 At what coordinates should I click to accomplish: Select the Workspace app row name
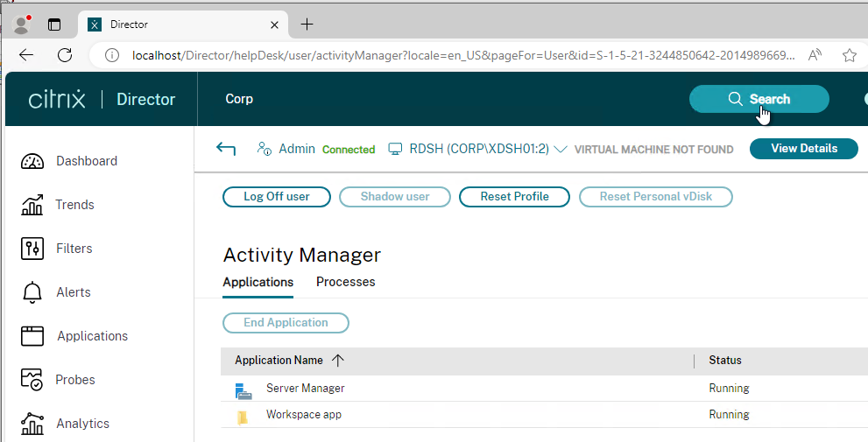coord(304,414)
